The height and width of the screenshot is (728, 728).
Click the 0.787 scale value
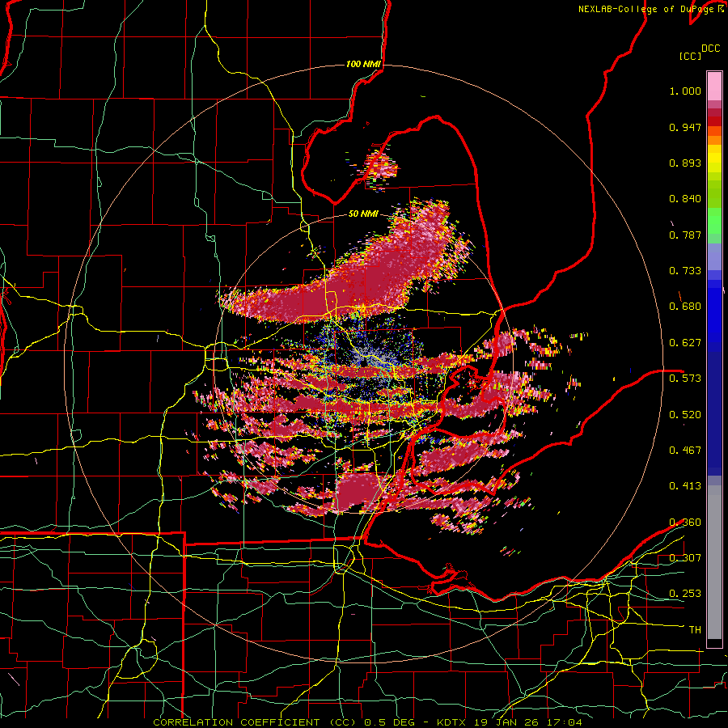click(685, 235)
